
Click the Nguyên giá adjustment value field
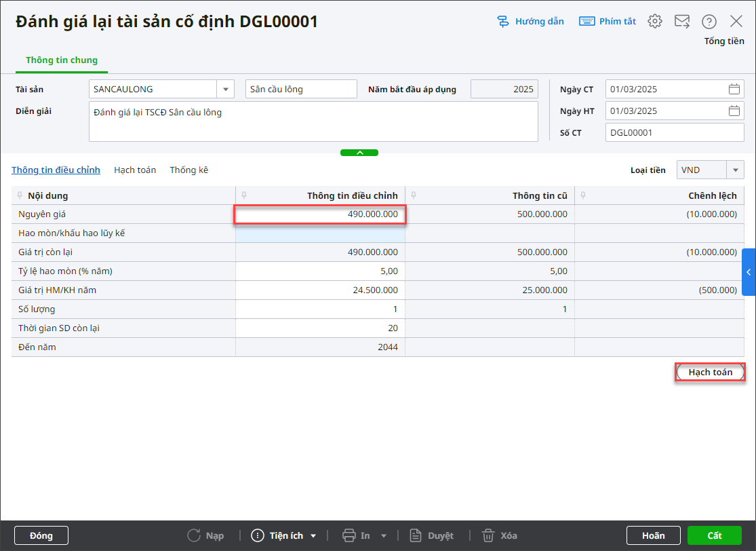point(321,214)
